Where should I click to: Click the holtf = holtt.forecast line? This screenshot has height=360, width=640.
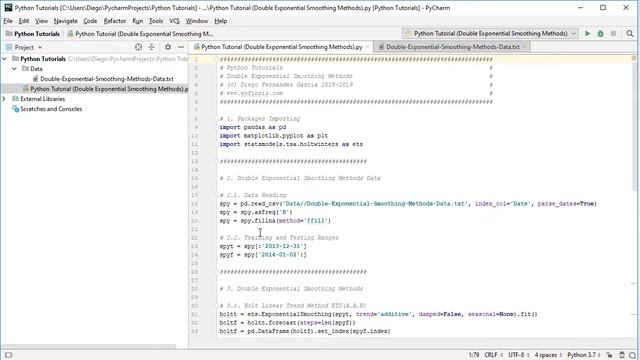click(x=287, y=323)
